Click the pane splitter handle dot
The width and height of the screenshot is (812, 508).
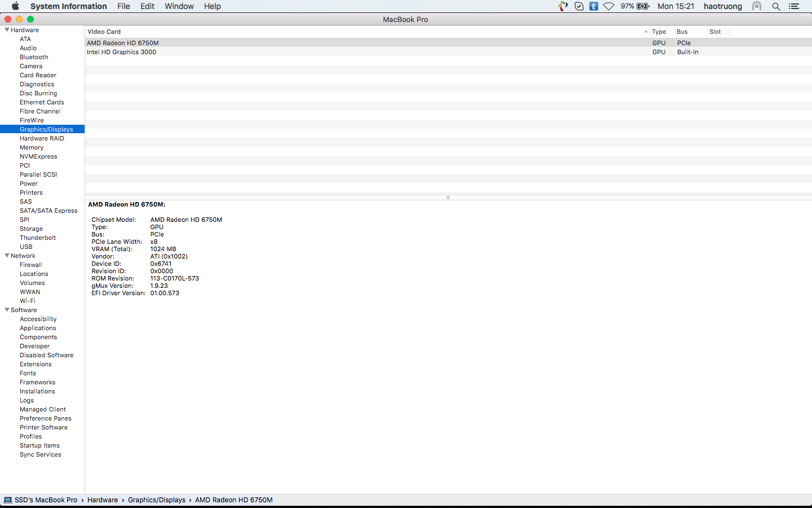point(448,198)
